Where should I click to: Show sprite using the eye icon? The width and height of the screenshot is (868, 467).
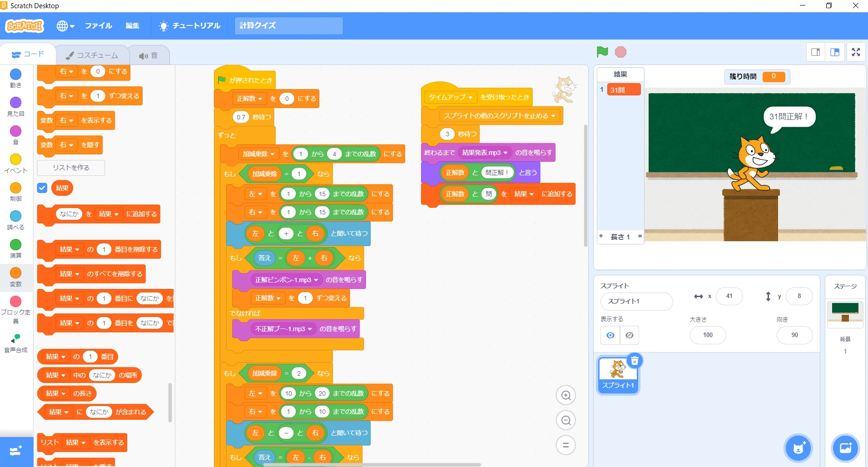coord(610,335)
